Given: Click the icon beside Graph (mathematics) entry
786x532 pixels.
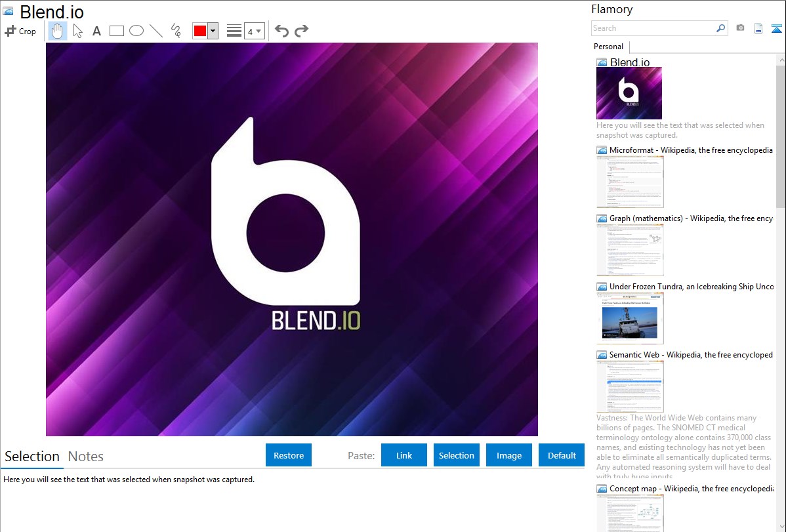Looking at the screenshot, I should 602,218.
